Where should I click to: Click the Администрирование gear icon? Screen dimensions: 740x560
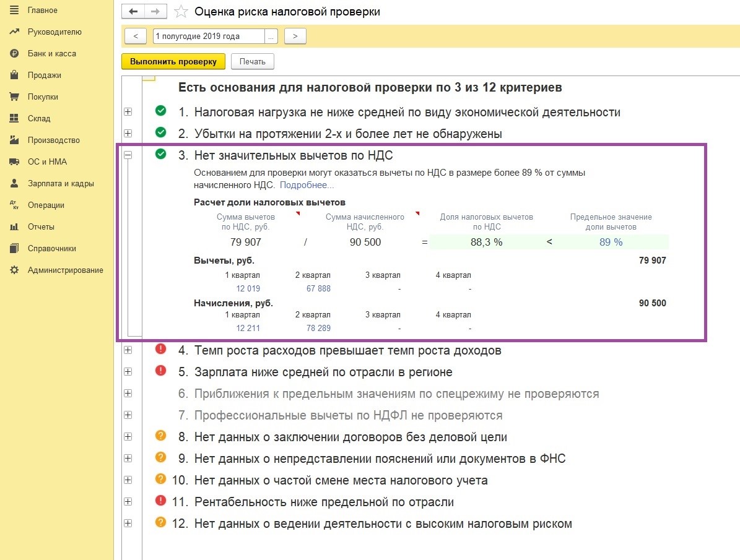click(x=14, y=270)
